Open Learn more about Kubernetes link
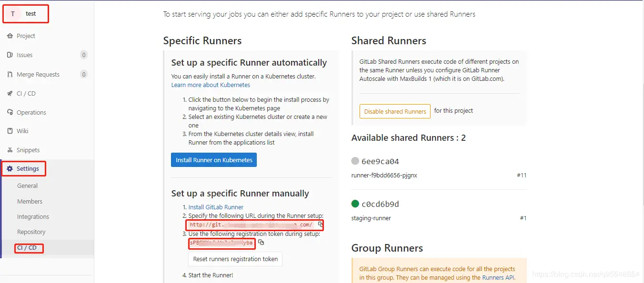Screen dimensions: 644x283 (x=211, y=85)
